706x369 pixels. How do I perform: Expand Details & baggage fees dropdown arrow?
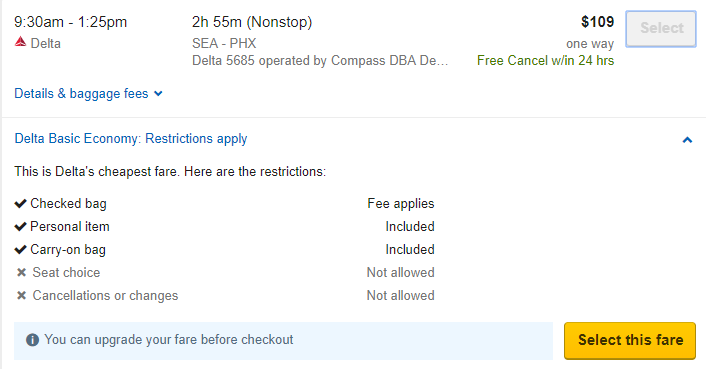(158, 94)
